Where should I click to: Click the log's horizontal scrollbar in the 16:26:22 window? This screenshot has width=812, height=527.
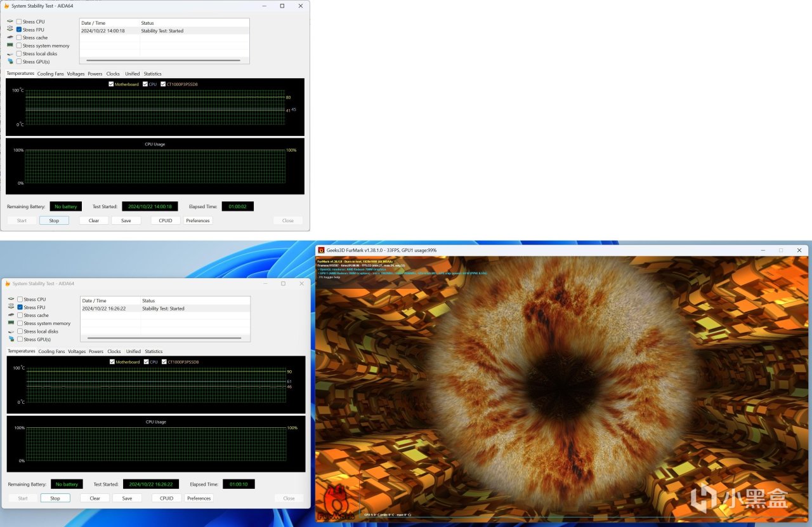[164, 338]
